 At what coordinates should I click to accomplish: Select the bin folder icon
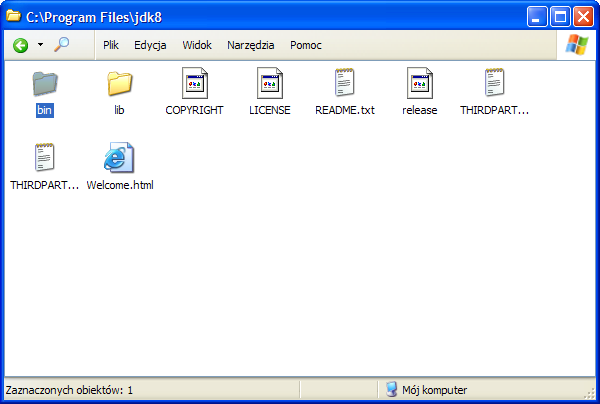click(x=45, y=83)
